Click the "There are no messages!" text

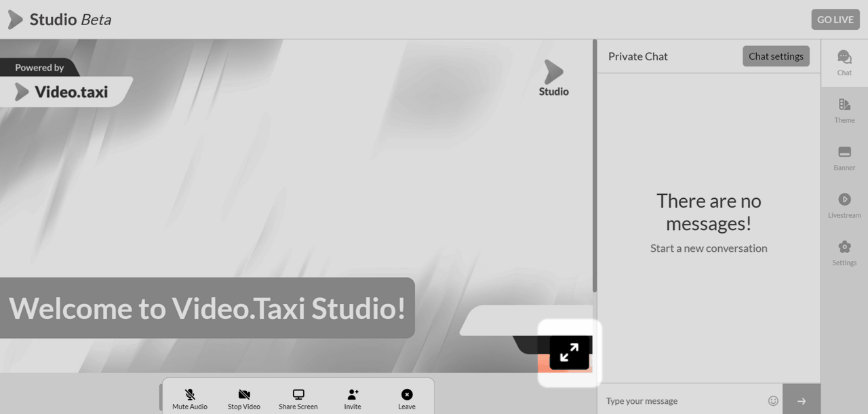709,212
